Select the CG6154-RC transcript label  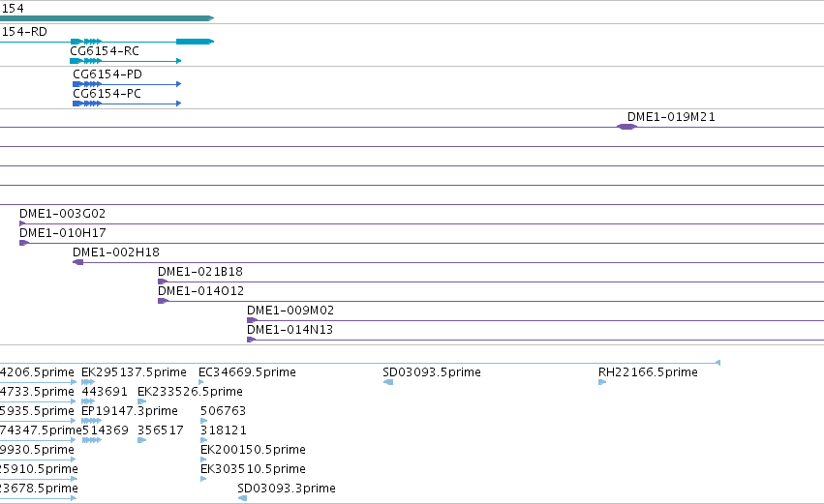[105, 51]
